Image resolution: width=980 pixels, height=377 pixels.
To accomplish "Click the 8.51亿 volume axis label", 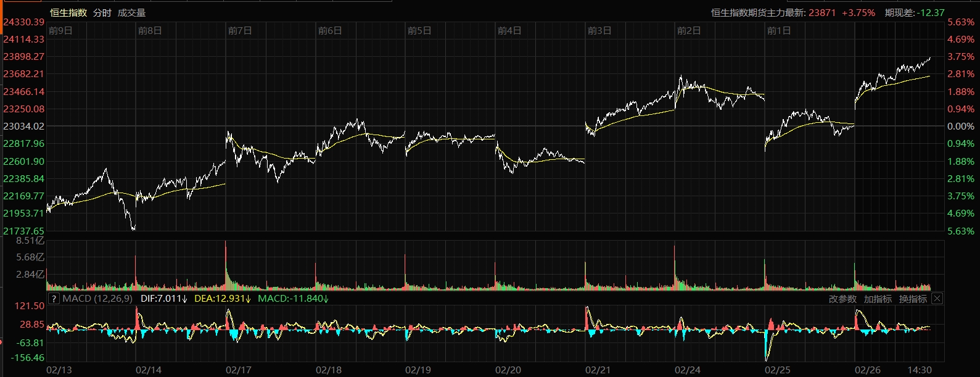I will coord(30,240).
